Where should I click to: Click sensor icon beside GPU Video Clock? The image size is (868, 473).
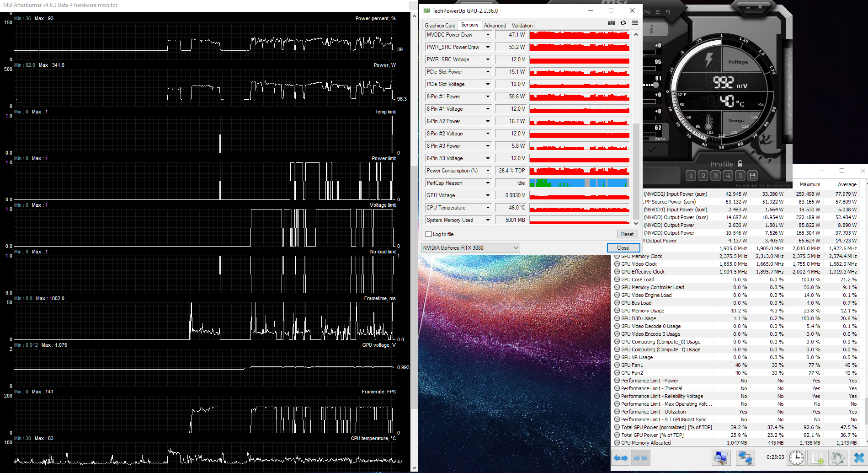pyautogui.click(x=617, y=264)
